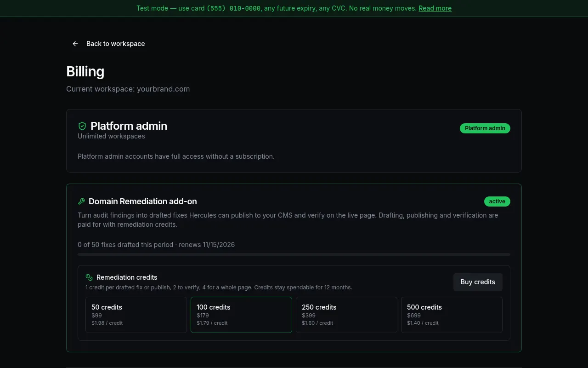Select the 50 credits pack
Image resolution: width=588 pixels, height=368 pixels.
(x=136, y=315)
